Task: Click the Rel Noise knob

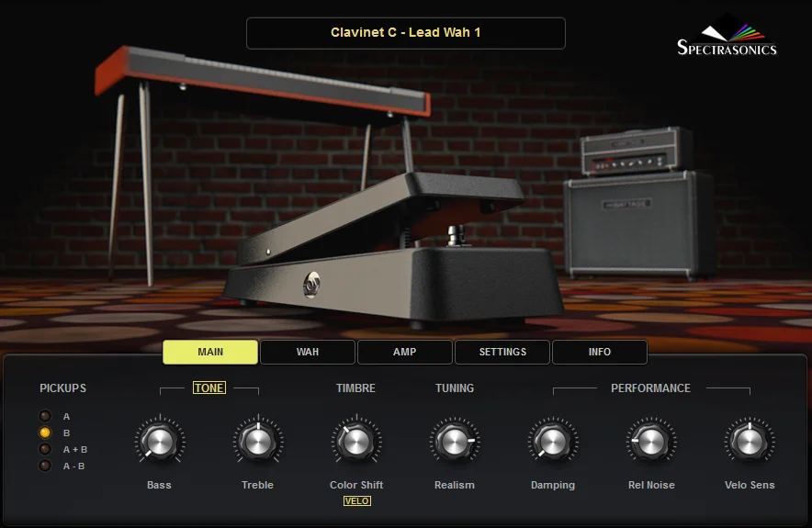Action: tap(651, 442)
